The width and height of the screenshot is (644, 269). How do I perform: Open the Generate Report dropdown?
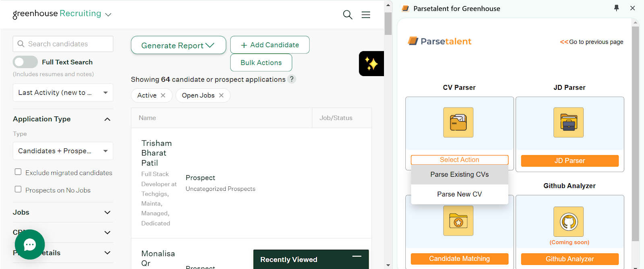(178, 45)
